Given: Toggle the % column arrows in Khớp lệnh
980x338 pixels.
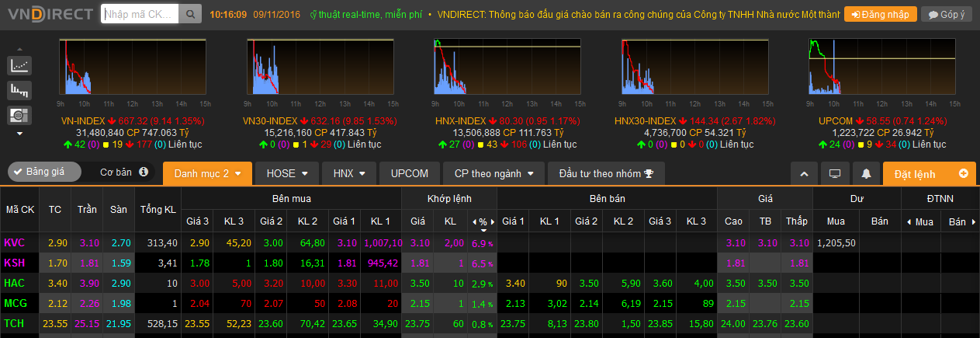Looking at the screenshot, I should [483, 222].
